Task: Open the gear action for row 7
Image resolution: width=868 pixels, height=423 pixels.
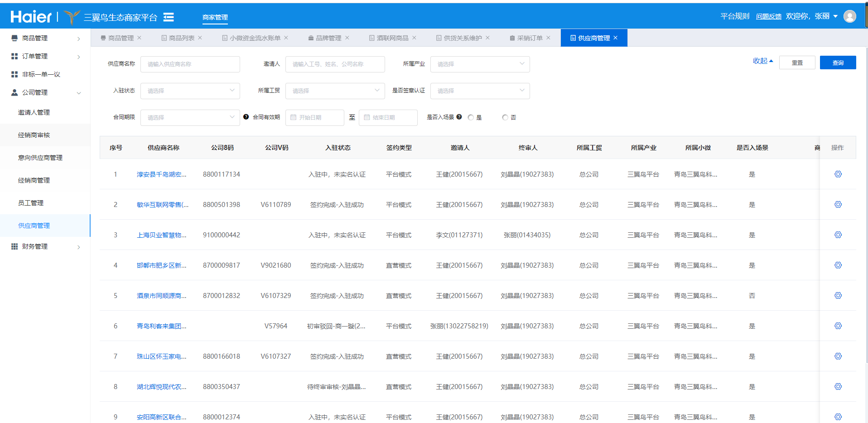Action: 838,356
